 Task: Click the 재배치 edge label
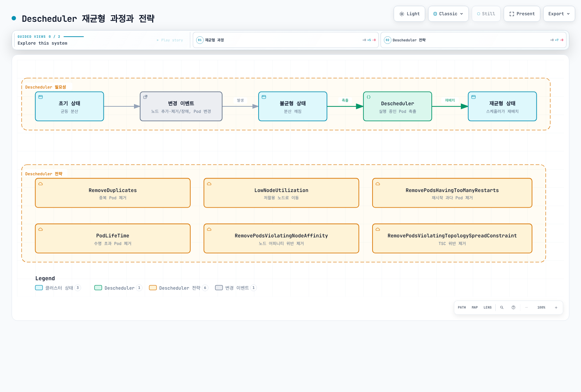pos(450,100)
